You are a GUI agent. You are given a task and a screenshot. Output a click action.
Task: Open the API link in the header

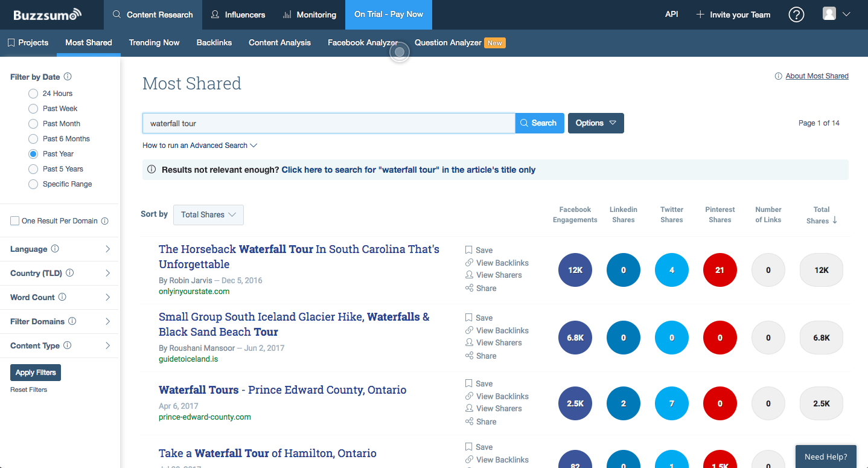(672, 14)
